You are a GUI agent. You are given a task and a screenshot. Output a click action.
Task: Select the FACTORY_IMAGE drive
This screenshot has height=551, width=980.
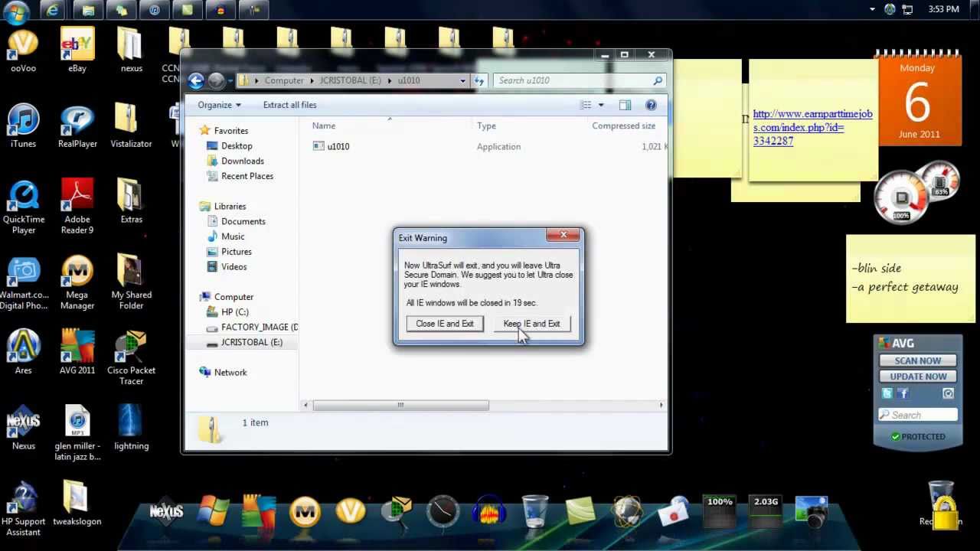(x=253, y=327)
